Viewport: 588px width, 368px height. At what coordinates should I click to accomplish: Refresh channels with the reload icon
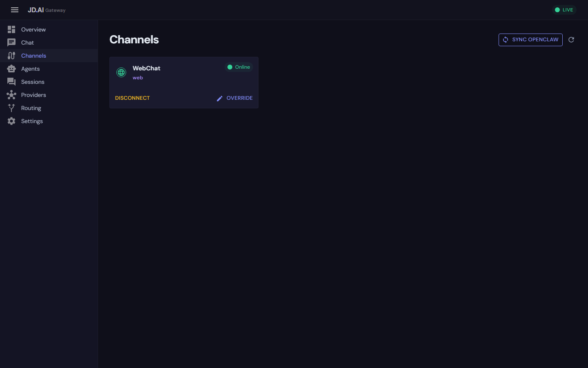[571, 39]
